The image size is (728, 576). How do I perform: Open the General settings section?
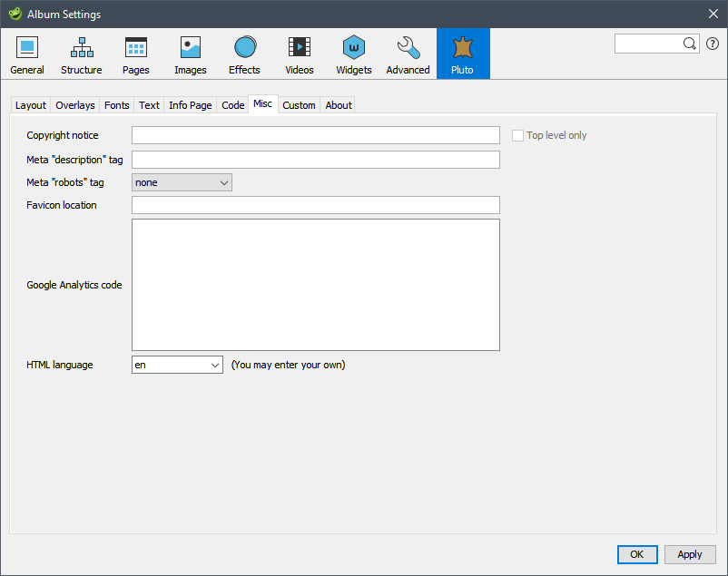27,54
